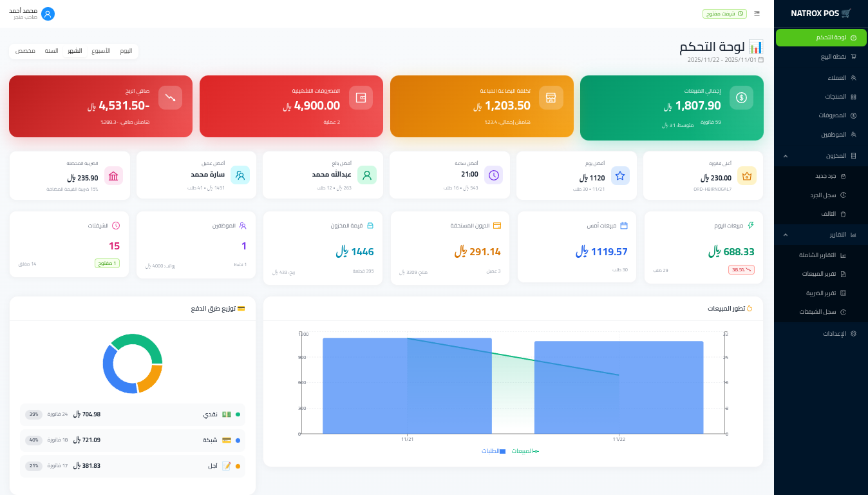Image resolution: width=868 pixels, height=495 pixels.
Task: Open the محمد أحمد profile dropdown
Action: 27,14
